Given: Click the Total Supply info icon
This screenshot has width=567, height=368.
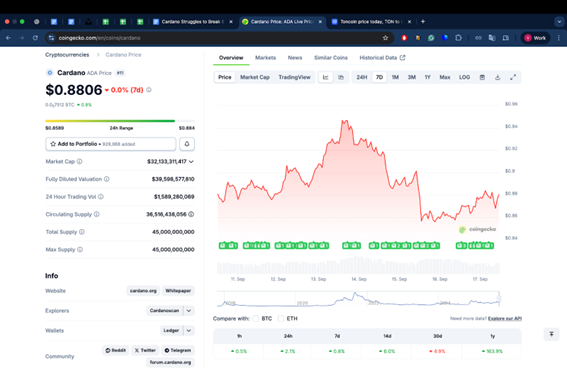Looking at the screenshot, I should [82, 232].
